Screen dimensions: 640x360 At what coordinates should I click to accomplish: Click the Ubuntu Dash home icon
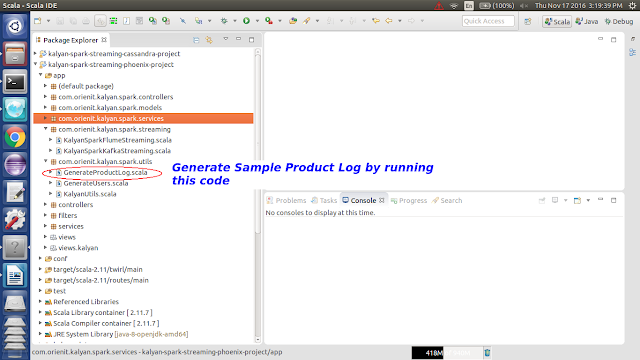[x=15, y=27]
